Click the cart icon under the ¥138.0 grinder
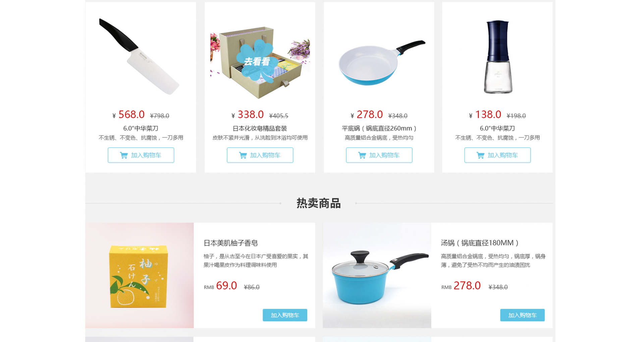 (480, 155)
